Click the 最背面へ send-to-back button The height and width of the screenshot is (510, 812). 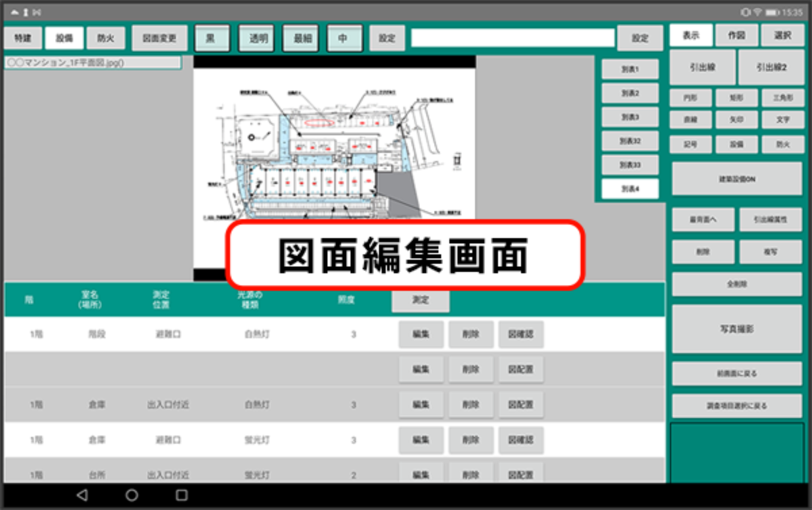pos(703,219)
